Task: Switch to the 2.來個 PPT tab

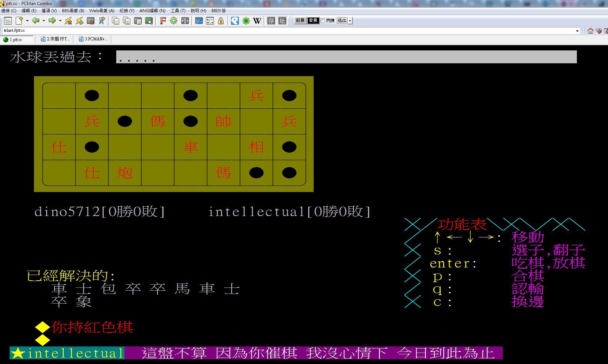Action: (x=56, y=39)
